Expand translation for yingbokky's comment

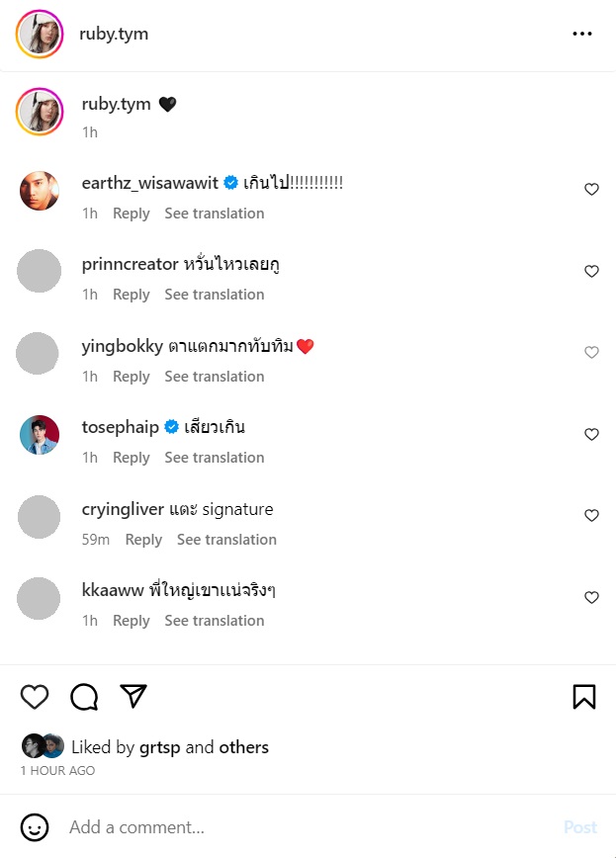(215, 376)
